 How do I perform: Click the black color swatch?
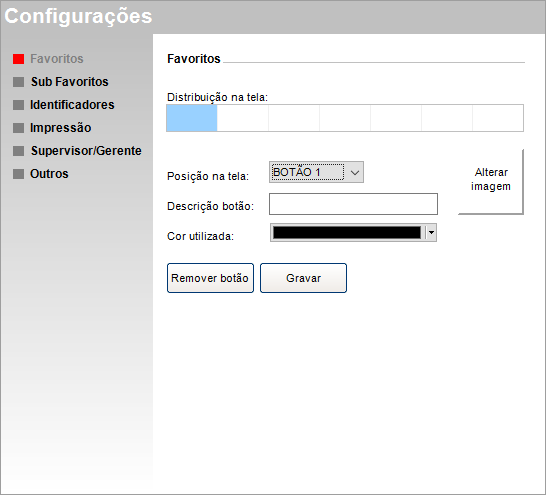click(x=347, y=233)
